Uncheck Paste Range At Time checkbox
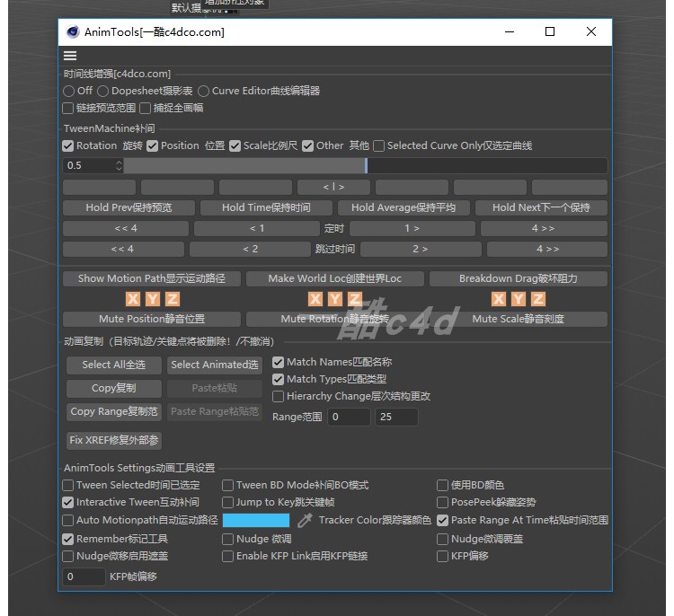This screenshot has width=674, height=616. [442, 521]
